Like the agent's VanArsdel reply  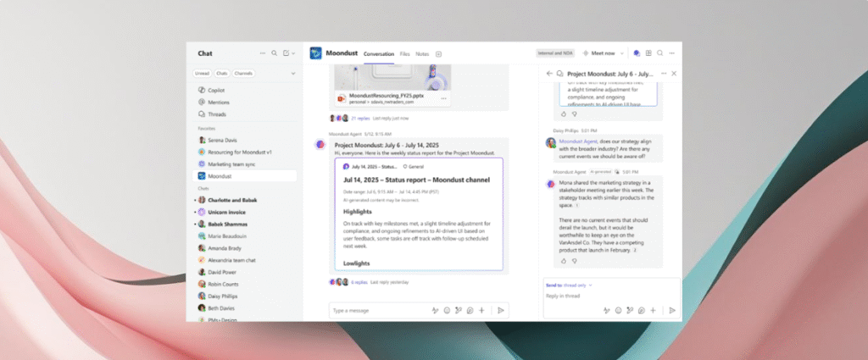point(564,260)
